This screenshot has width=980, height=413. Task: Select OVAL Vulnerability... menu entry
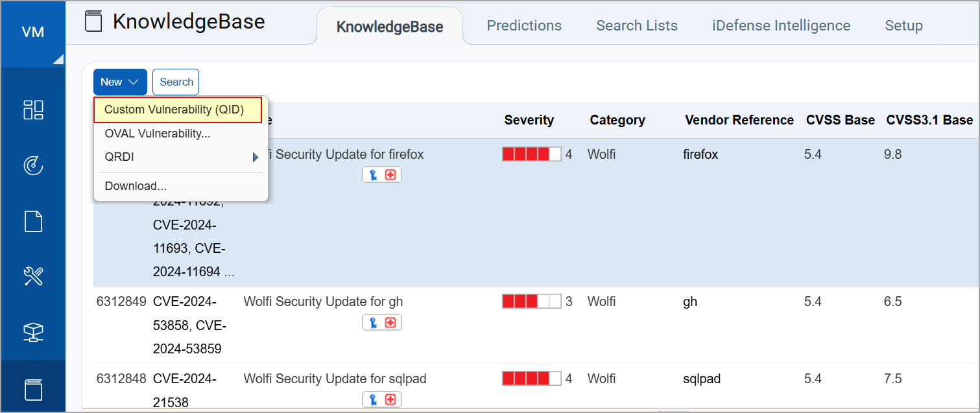[x=158, y=134]
